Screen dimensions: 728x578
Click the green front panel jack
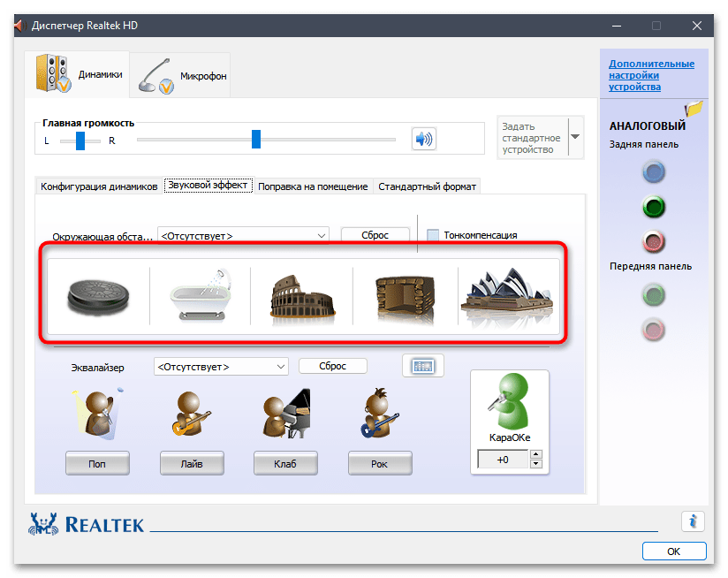pos(654,295)
